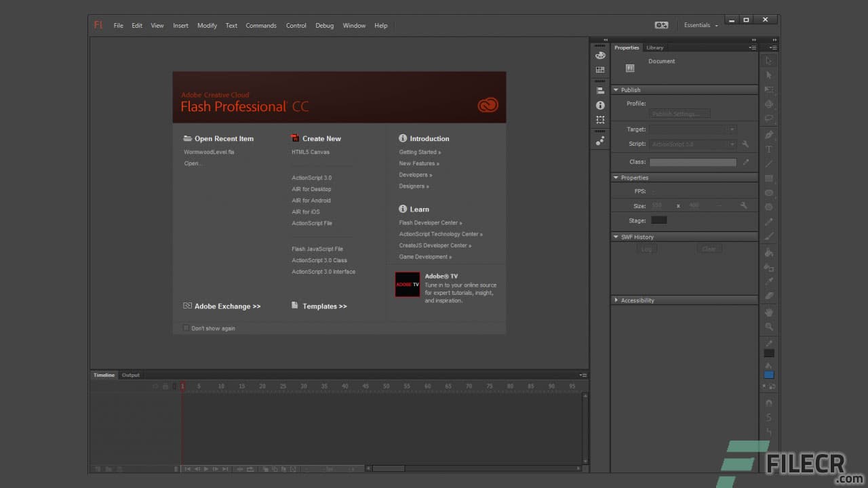Enable the Don't show again checkbox
Image resolution: width=868 pixels, height=488 pixels.
click(186, 328)
